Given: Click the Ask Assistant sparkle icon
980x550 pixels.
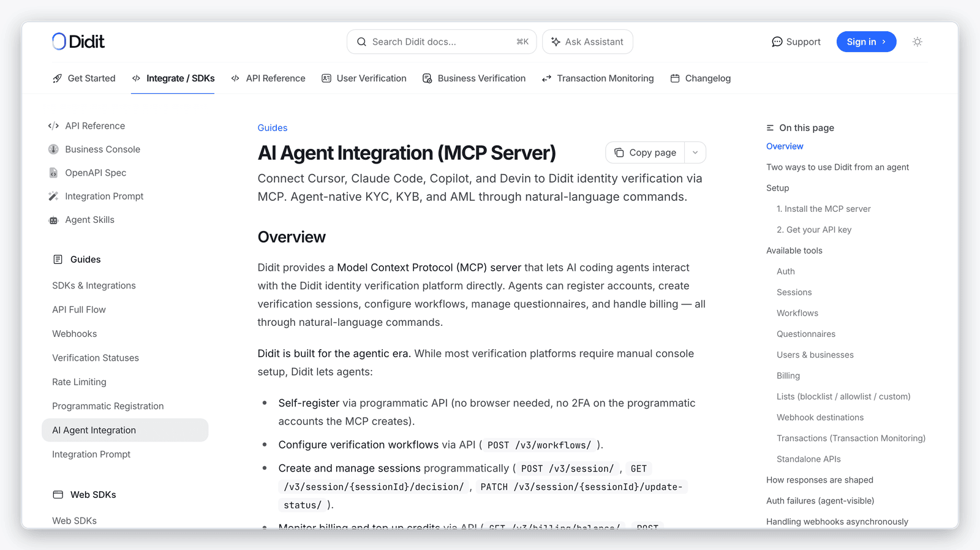Looking at the screenshot, I should 556,42.
